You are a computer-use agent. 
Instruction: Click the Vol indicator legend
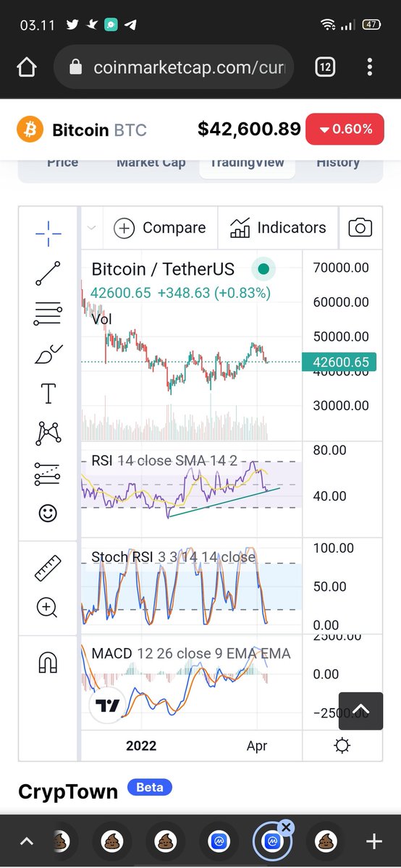tap(102, 319)
